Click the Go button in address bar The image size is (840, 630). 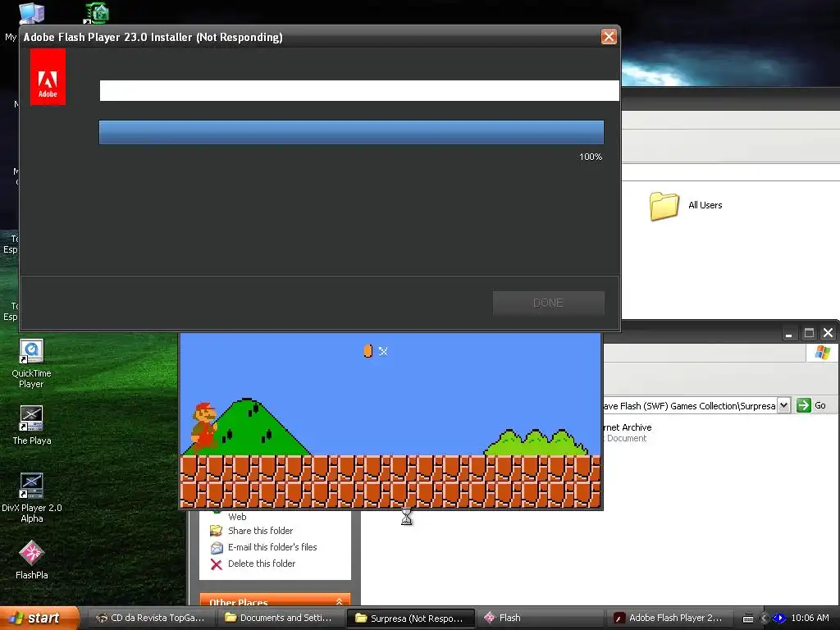tap(811, 405)
